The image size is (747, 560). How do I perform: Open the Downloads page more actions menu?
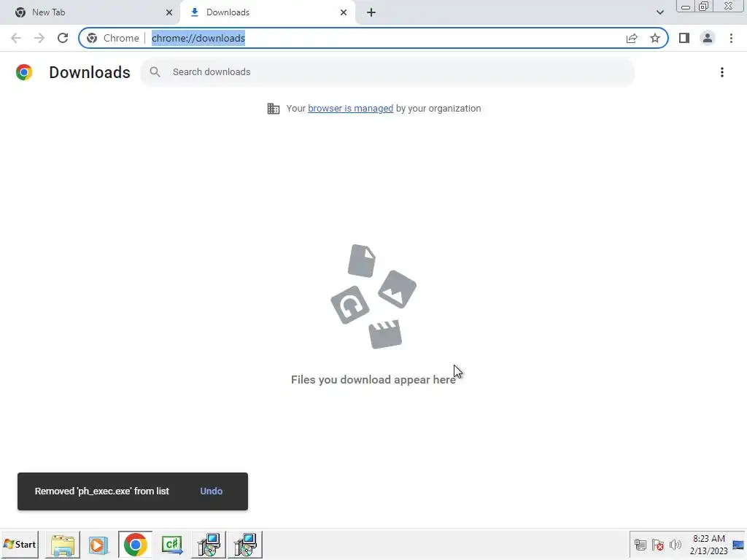tap(721, 72)
